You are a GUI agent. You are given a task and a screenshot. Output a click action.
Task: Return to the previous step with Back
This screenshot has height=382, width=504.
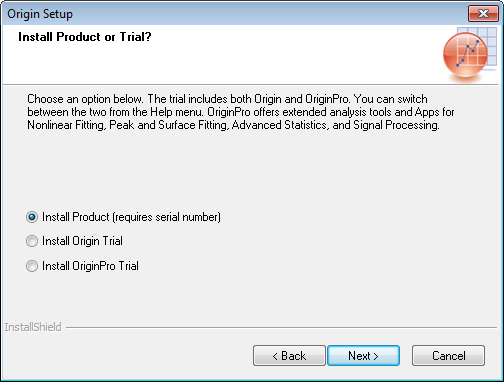point(289,356)
